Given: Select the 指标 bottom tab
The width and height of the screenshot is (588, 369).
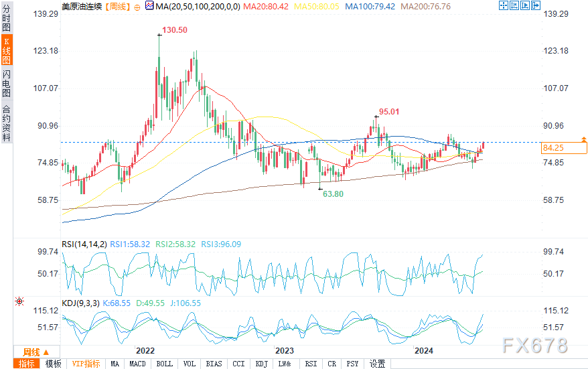Looking at the screenshot, I should [x=27, y=364].
